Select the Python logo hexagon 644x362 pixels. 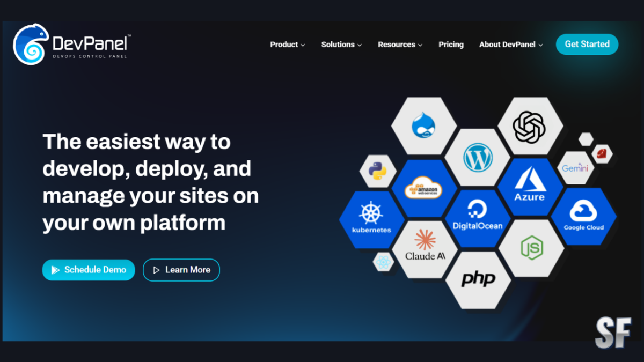377,172
